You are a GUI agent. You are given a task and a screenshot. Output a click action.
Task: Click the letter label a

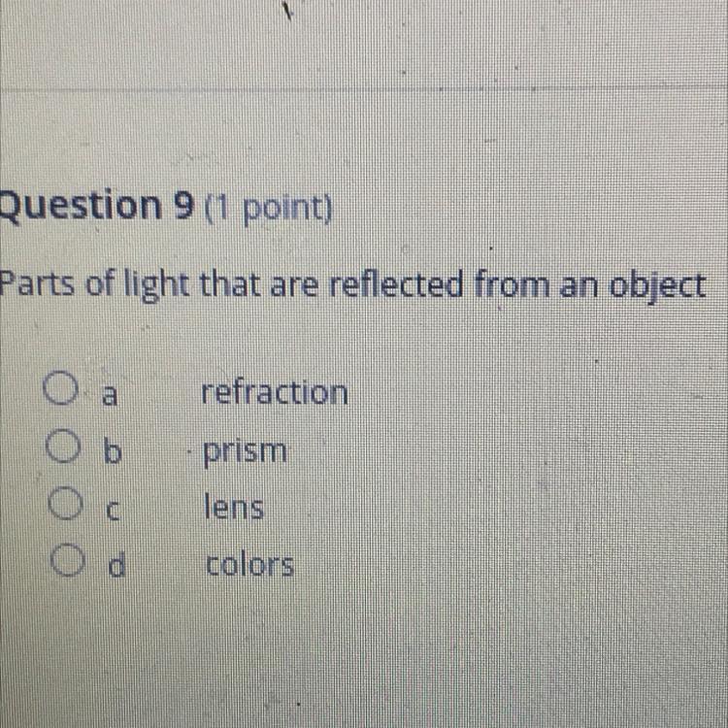pos(110,396)
